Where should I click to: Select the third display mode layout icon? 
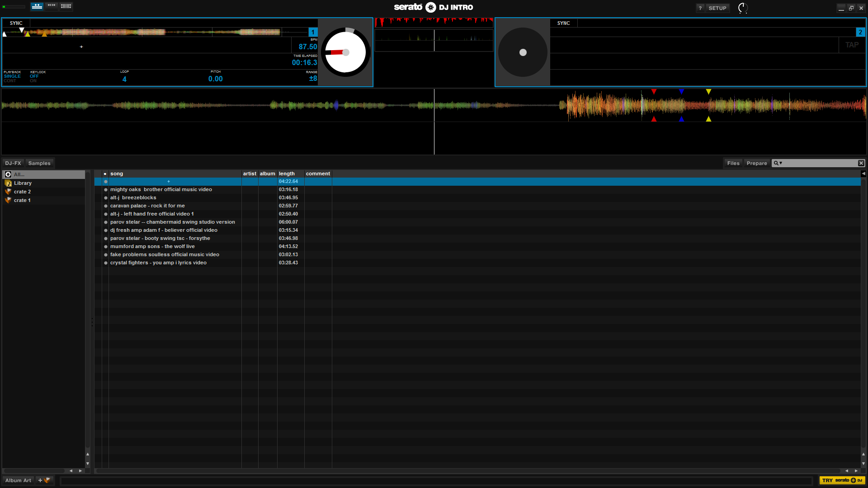66,6
